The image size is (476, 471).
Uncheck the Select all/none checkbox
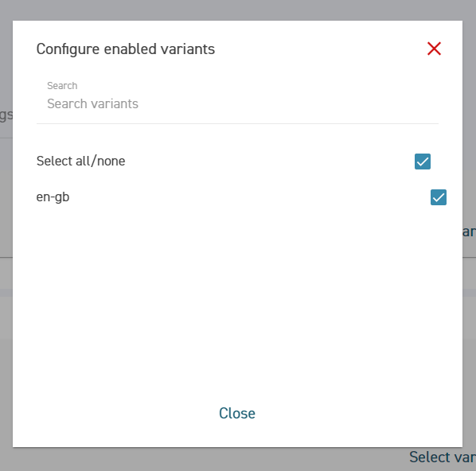click(422, 162)
